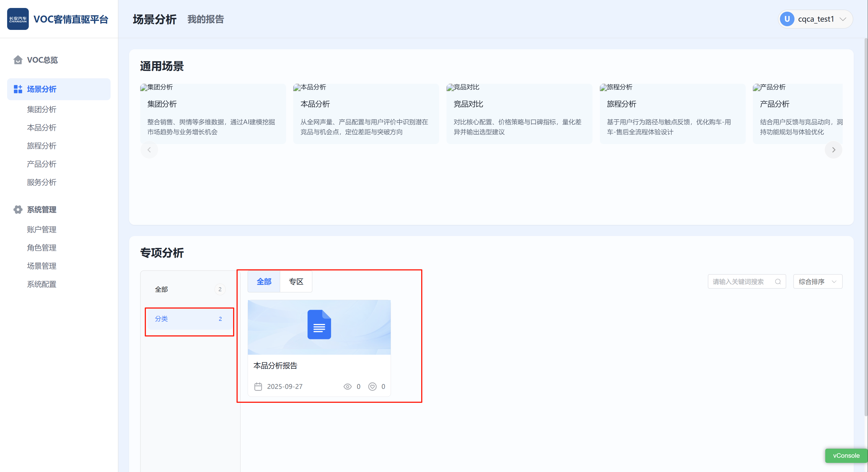Click the 场景分析 grid icon
The height and width of the screenshot is (472, 868).
coord(18,89)
